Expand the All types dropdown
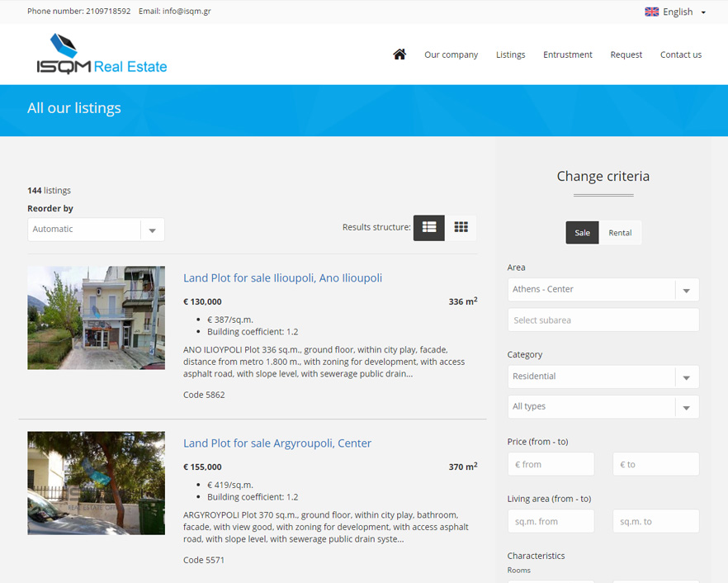The image size is (728, 583). (603, 407)
